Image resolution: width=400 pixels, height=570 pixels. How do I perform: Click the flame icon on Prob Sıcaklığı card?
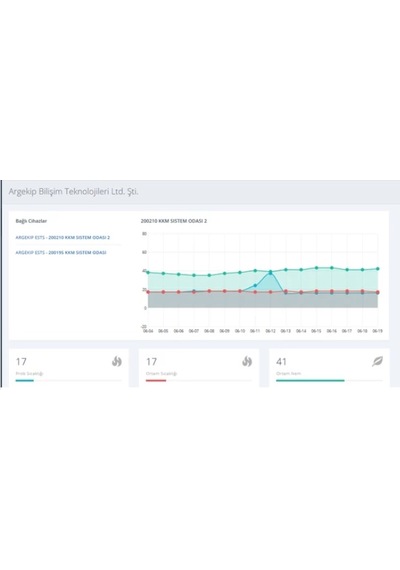pyautogui.click(x=116, y=361)
